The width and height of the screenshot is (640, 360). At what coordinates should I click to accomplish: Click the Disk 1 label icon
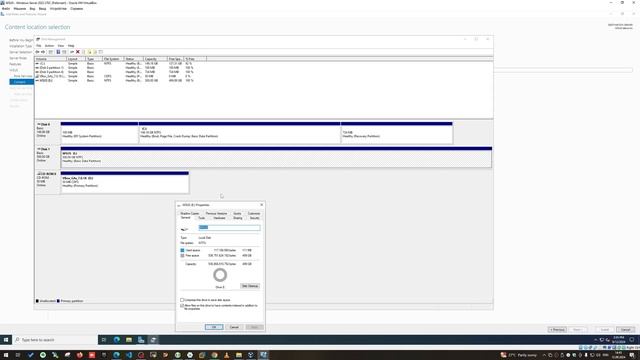[39, 149]
